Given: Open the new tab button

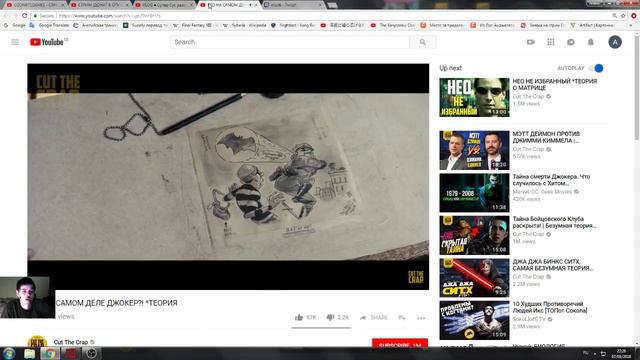Looking at the screenshot, I should (332, 5).
